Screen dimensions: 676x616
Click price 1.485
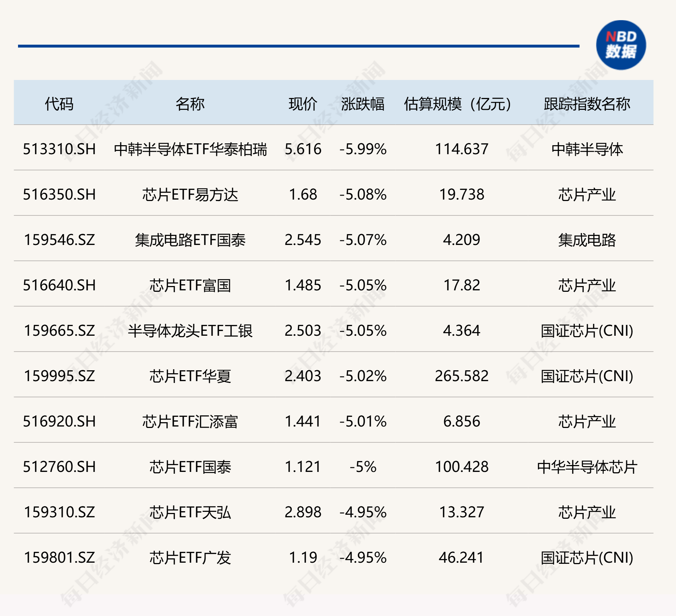[x=303, y=285]
